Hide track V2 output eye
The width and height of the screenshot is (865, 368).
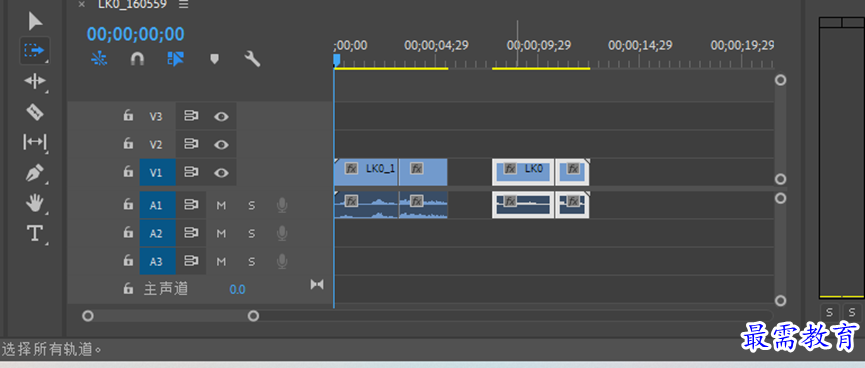tap(221, 145)
